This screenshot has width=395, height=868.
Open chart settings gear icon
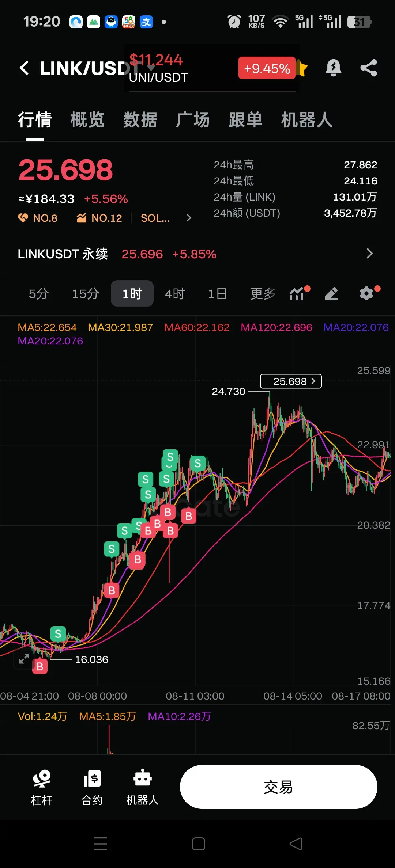tap(367, 293)
